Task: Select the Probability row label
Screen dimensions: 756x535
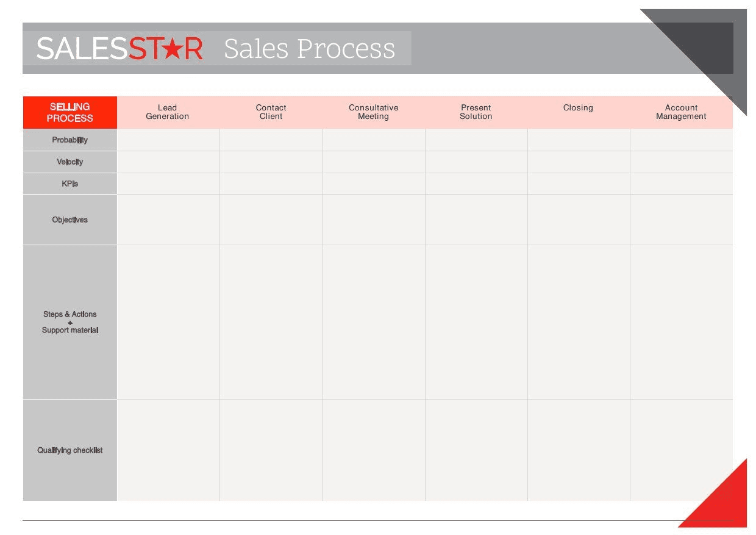Action: pos(70,140)
